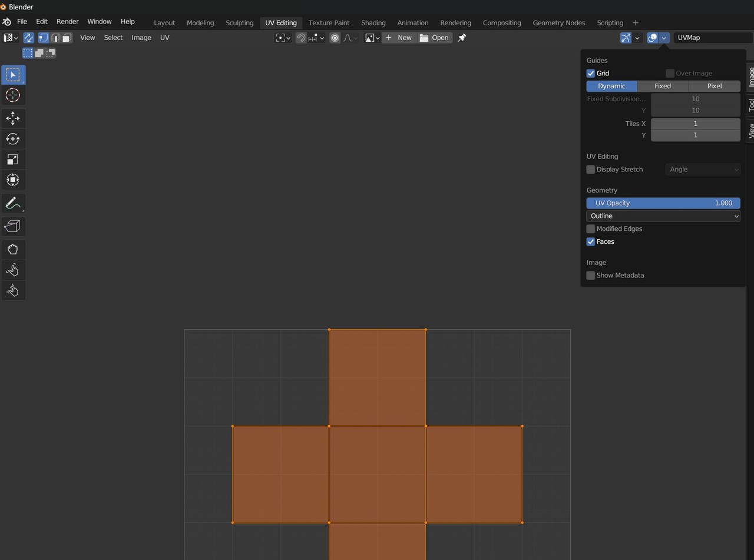
Task: Select the Cursor tool
Action: click(13, 95)
